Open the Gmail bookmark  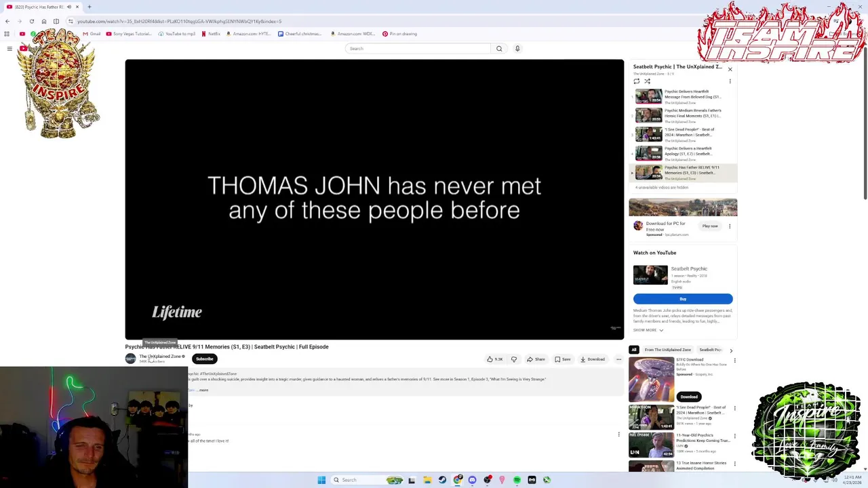coord(92,34)
